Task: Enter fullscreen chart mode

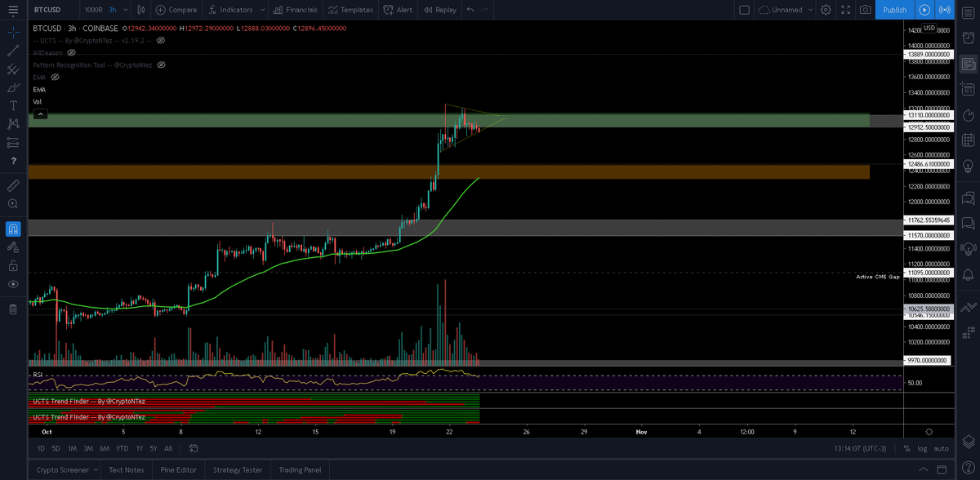Action: coord(845,10)
